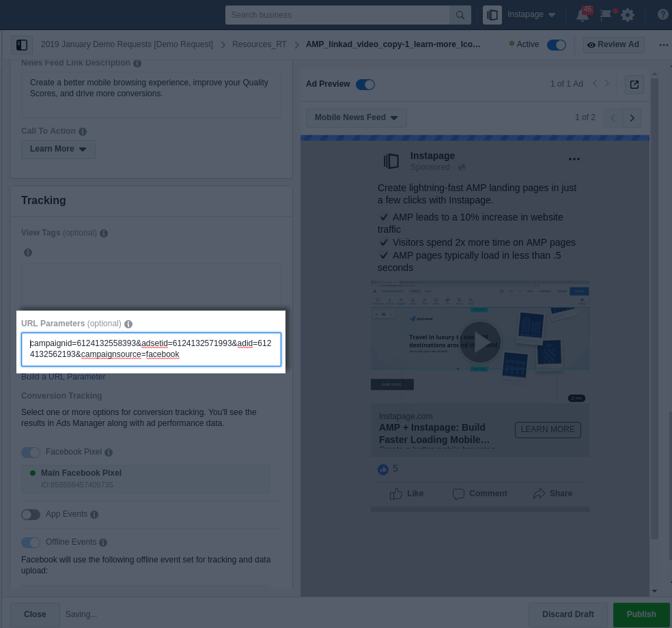This screenshot has width=672, height=628.
Task: Enable the App Events toggle
Action: [x=31, y=515]
